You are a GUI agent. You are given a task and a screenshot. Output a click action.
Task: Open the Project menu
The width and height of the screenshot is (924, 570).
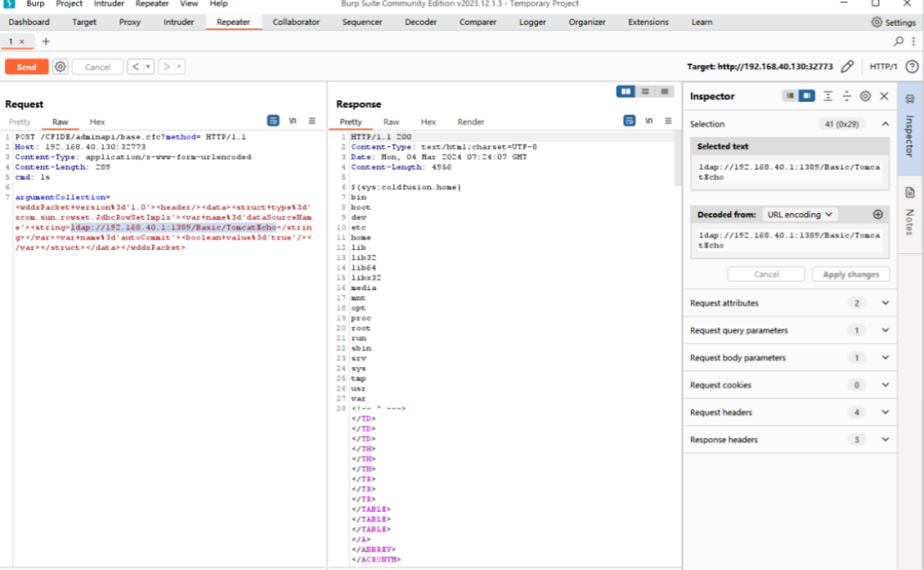pos(69,3)
